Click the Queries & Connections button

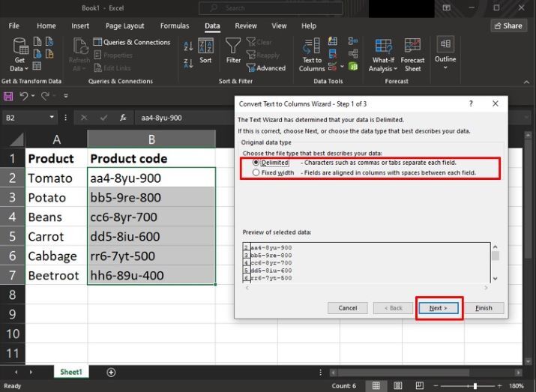coord(132,43)
